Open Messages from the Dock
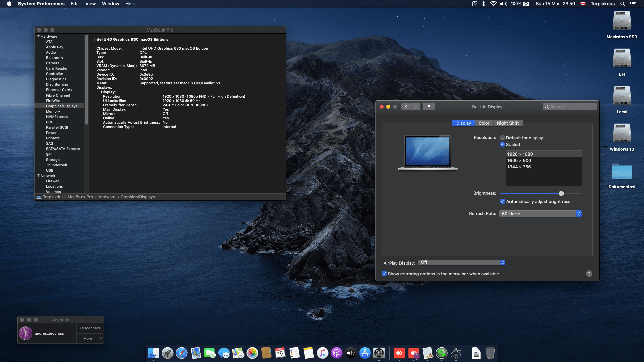The image size is (644, 362). (x=224, y=353)
